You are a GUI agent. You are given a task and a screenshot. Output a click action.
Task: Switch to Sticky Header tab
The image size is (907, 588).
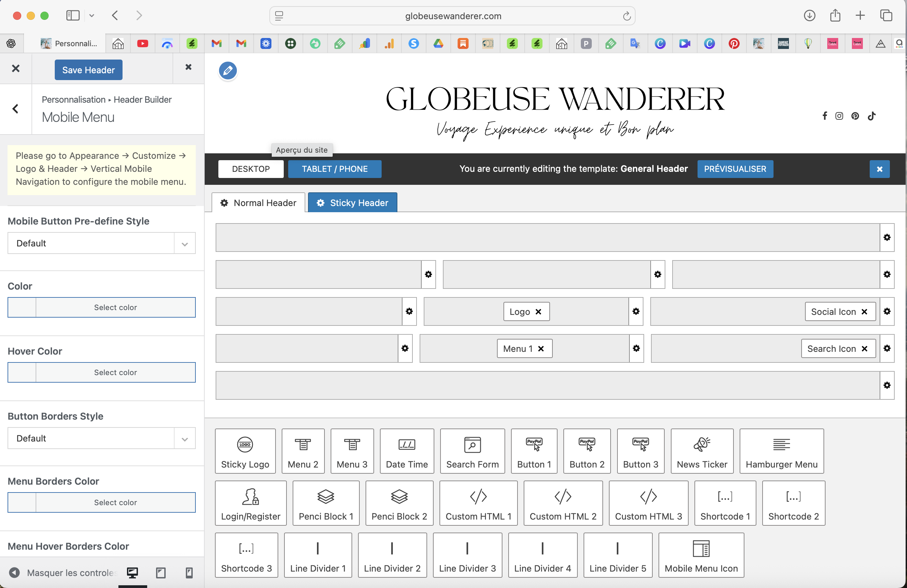click(x=352, y=203)
